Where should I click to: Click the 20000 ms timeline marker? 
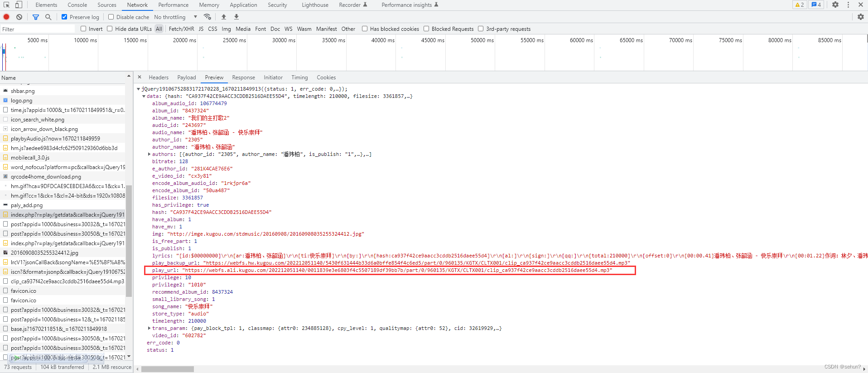click(x=184, y=40)
